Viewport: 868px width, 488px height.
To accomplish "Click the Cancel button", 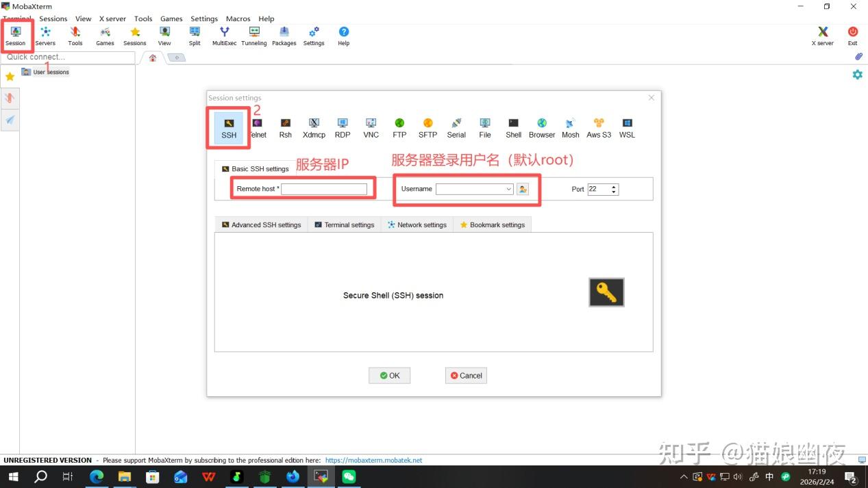I will [x=466, y=375].
